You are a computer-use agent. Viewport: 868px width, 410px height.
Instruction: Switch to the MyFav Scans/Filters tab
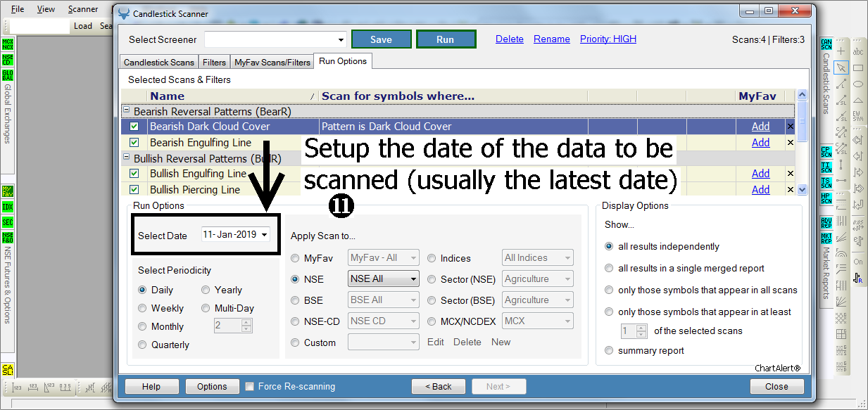click(272, 62)
